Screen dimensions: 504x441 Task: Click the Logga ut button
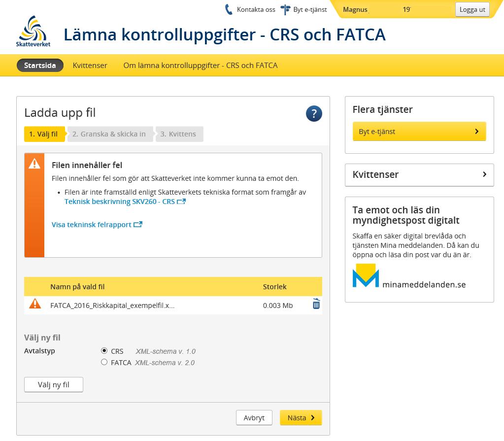point(472,10)
